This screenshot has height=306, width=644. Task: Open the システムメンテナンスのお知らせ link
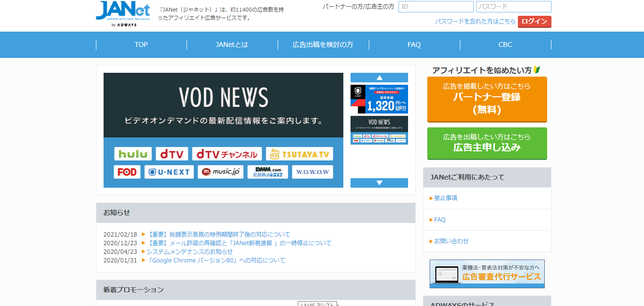pos(189,251)
